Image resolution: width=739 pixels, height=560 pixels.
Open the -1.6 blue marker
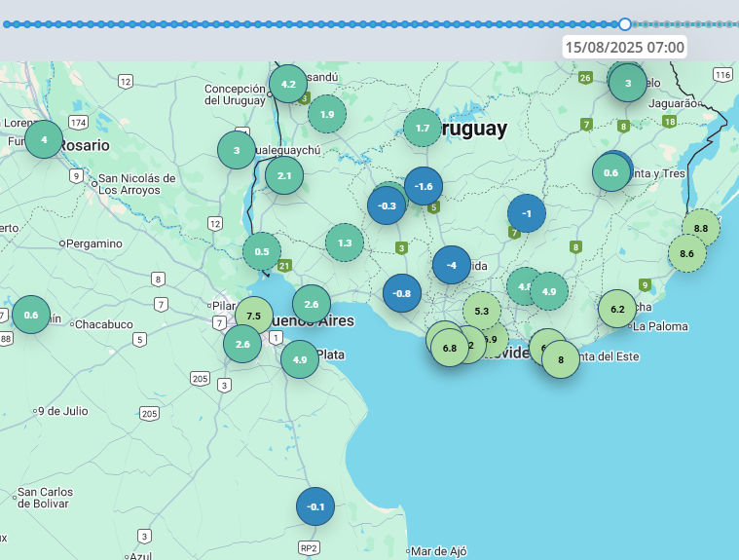click(424, 186)
